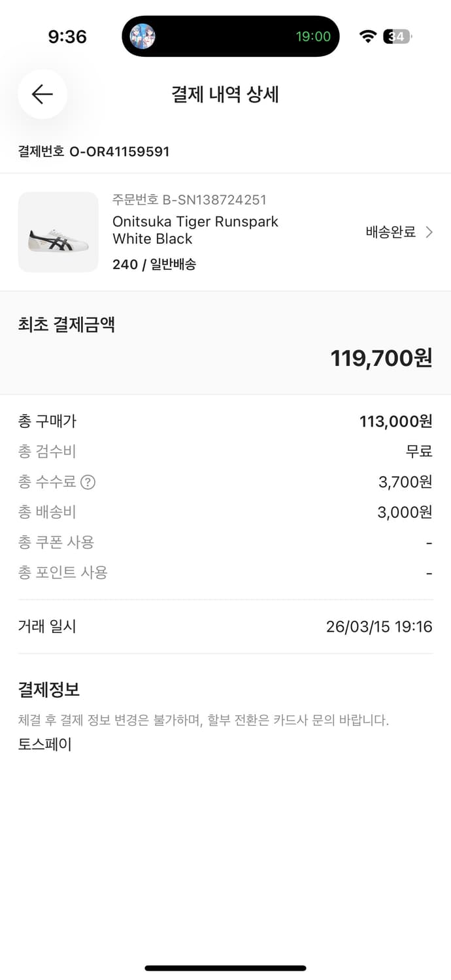
Task: Tap the avatar icon in Dynamic Island
Action: point(146,36)
